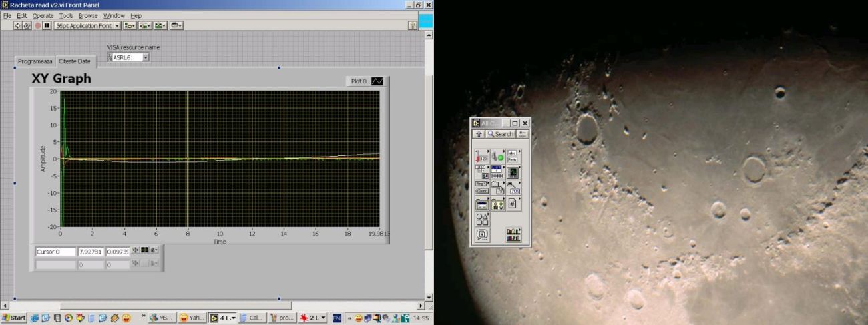Click the Plot 0 legend line sample
This screenshot has width=868, height=325.
point(377,81)
